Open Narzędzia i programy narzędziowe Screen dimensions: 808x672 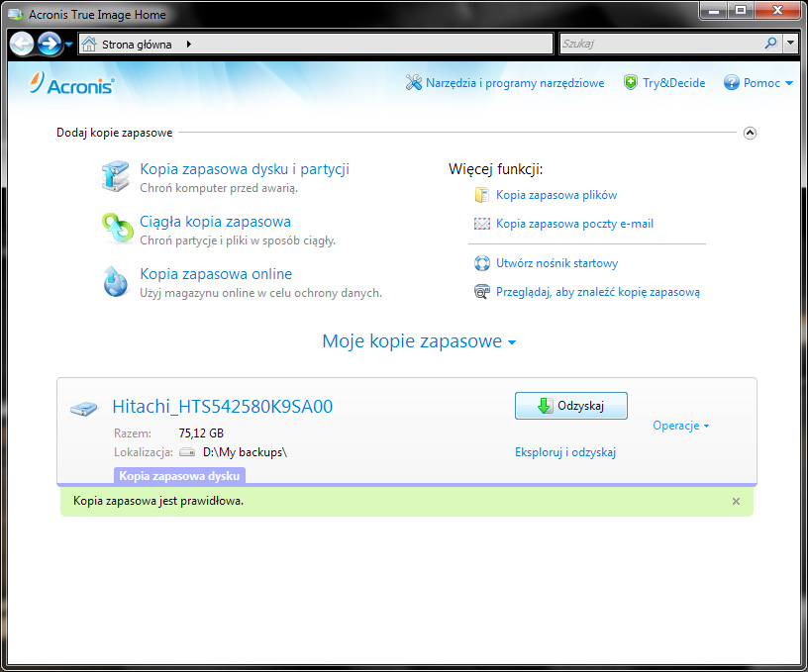pos(515,83)
